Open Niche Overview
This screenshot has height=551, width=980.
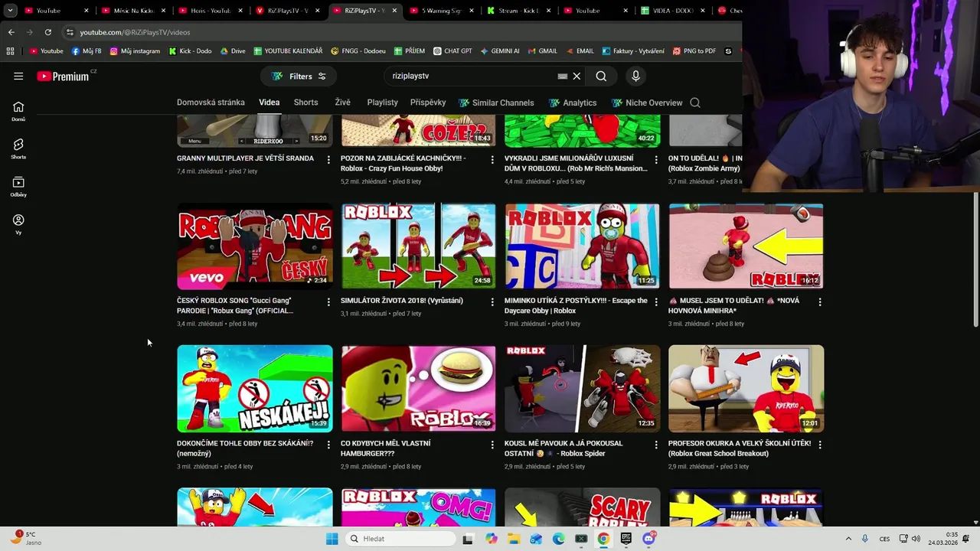[647, 103]
